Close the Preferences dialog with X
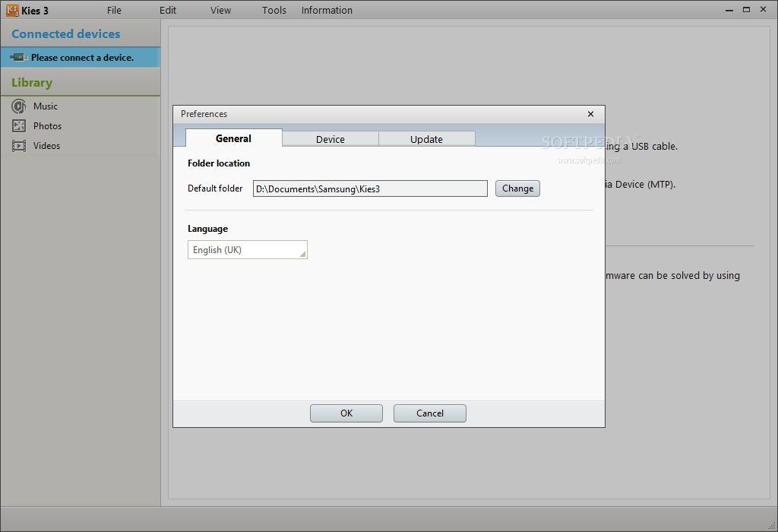778x532 pixels. pyautogui.click(x=590, y=114)
